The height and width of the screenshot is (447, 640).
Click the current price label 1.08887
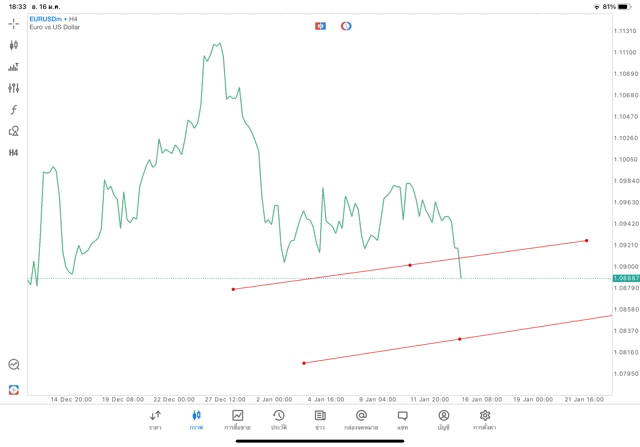point(626,278)
